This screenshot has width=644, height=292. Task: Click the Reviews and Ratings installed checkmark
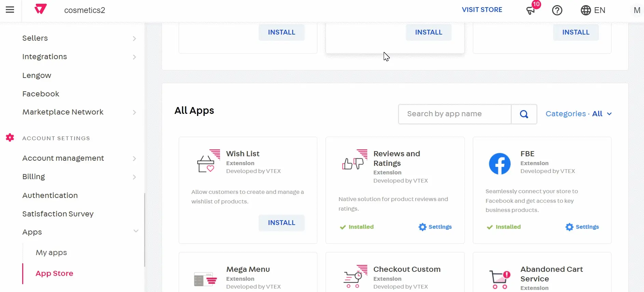click(343, 227)
